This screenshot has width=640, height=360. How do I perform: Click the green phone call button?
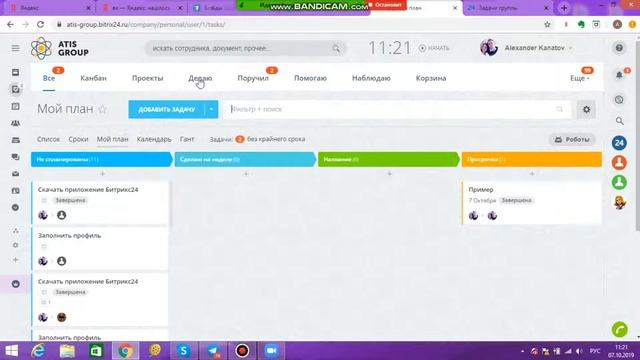coord(620,329)
